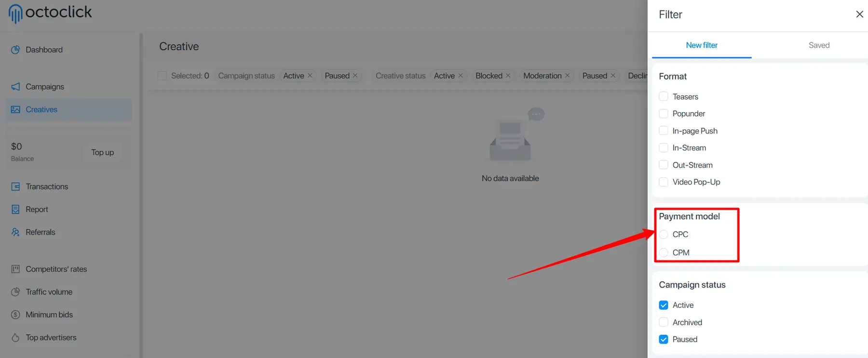Close the Filter panel

click(x=859, y=14)
